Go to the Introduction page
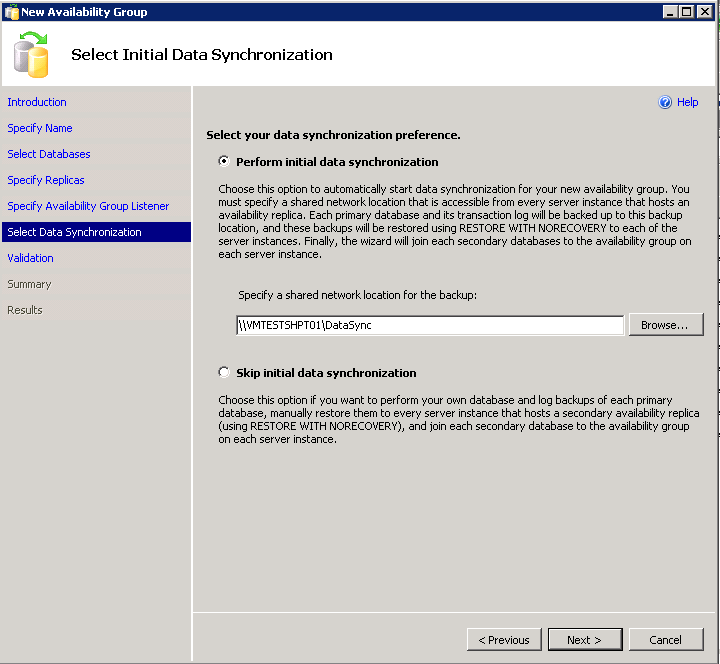The image size is (720, 664). 37,102
